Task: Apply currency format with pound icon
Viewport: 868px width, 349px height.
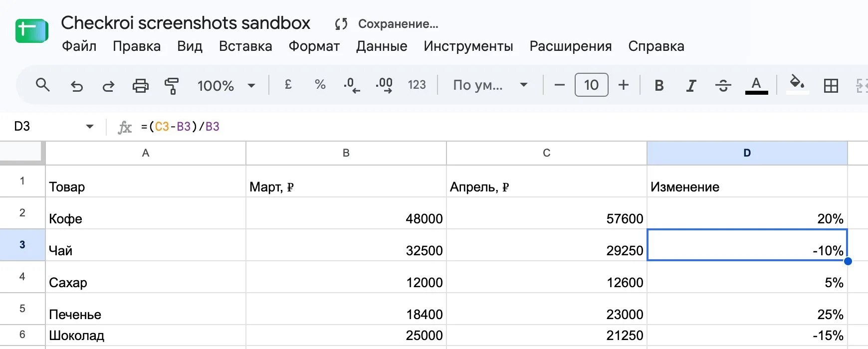Action: point(288,85)
